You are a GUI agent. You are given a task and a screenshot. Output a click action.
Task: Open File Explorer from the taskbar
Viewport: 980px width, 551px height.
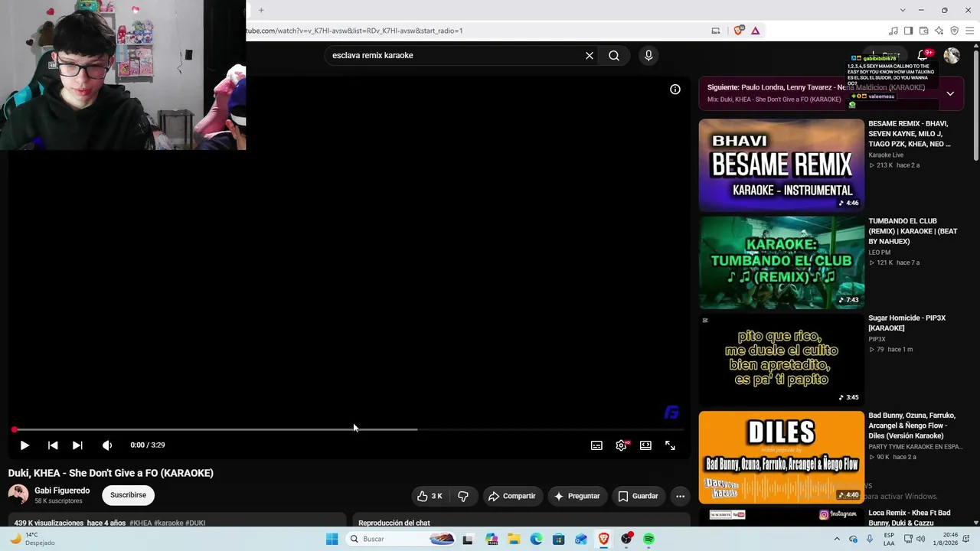(514, 539)
